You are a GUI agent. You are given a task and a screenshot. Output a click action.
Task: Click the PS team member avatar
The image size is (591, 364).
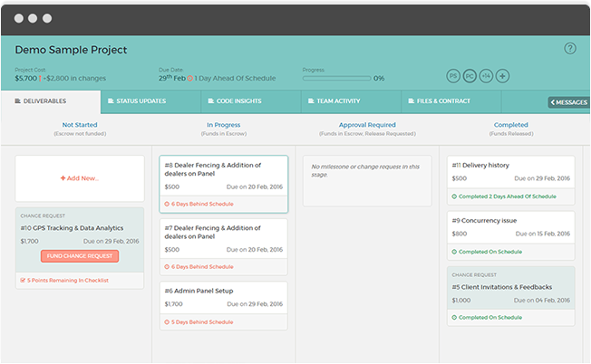453,76
